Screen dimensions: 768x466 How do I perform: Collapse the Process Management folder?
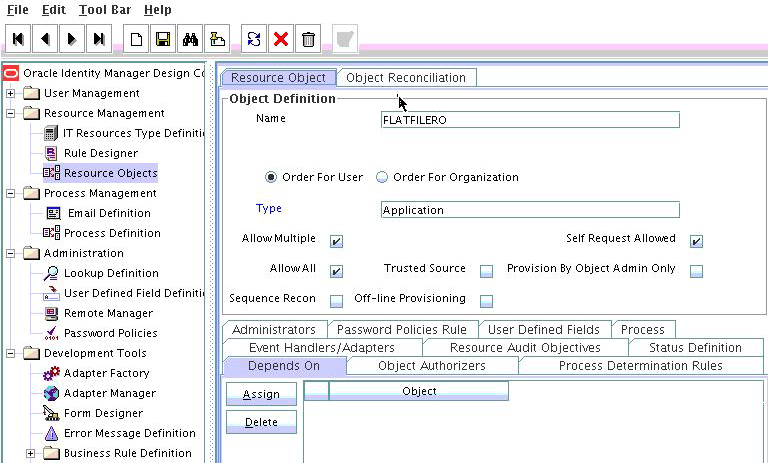click(x=11, y=193)
